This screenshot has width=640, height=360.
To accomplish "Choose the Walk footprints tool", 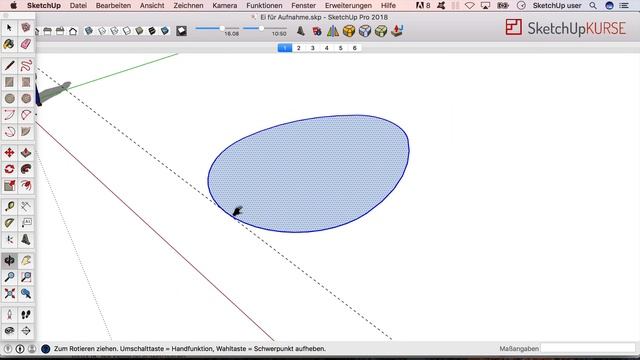I will (26, 315).
